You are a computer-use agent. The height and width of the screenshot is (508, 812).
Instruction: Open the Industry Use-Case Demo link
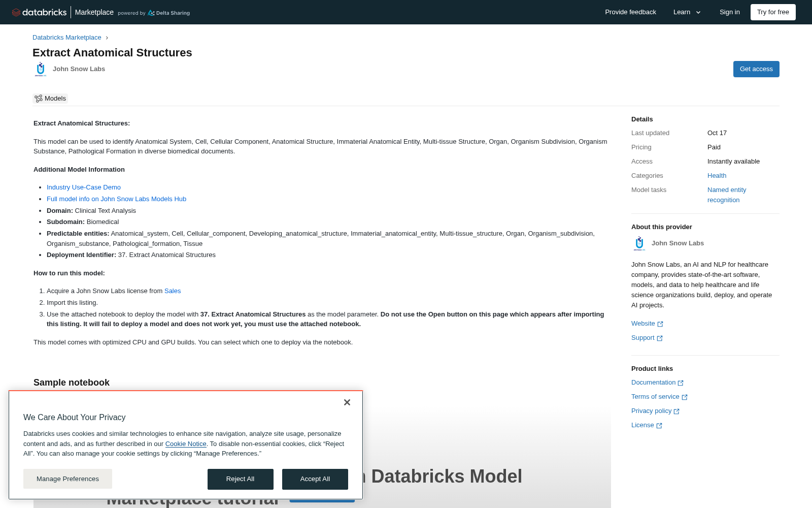(x=84, y=187)
